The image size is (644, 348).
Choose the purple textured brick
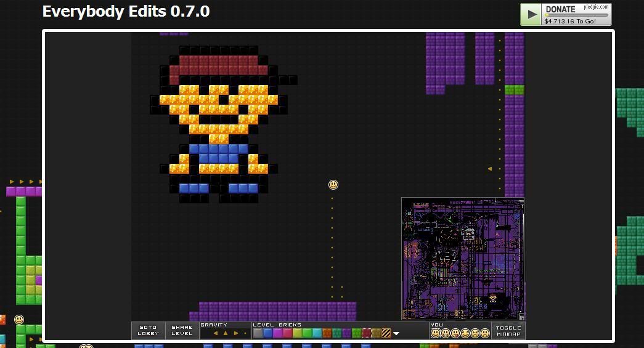coord(346,333)
